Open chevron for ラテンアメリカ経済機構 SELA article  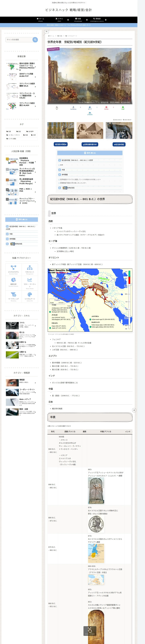tap(35, 87)
